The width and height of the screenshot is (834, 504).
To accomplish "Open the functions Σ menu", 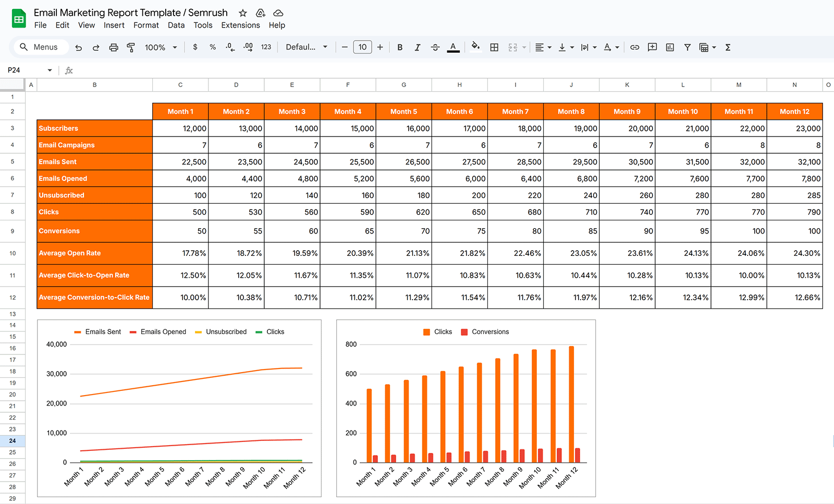I will coord(727,47).
